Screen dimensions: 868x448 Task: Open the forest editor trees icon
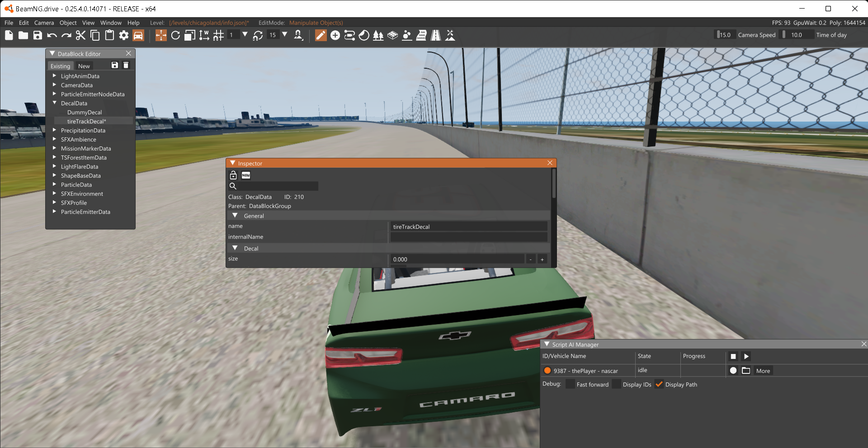(x=378, y=35)
